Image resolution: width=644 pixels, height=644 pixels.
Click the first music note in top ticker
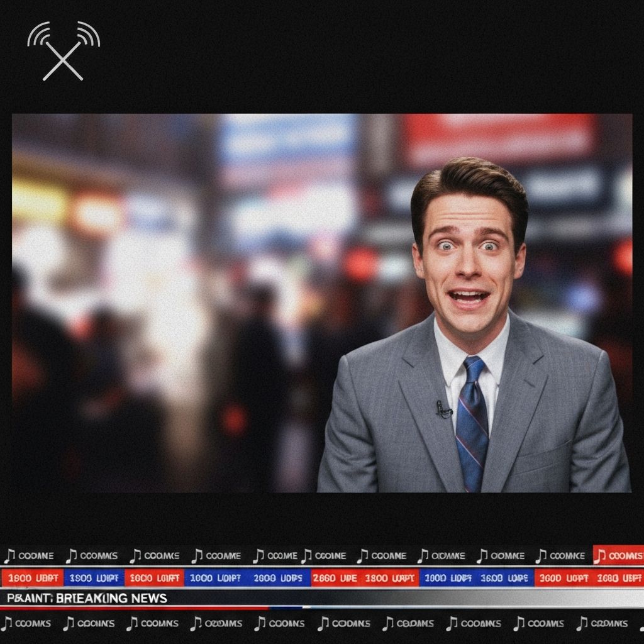(9, 556)
